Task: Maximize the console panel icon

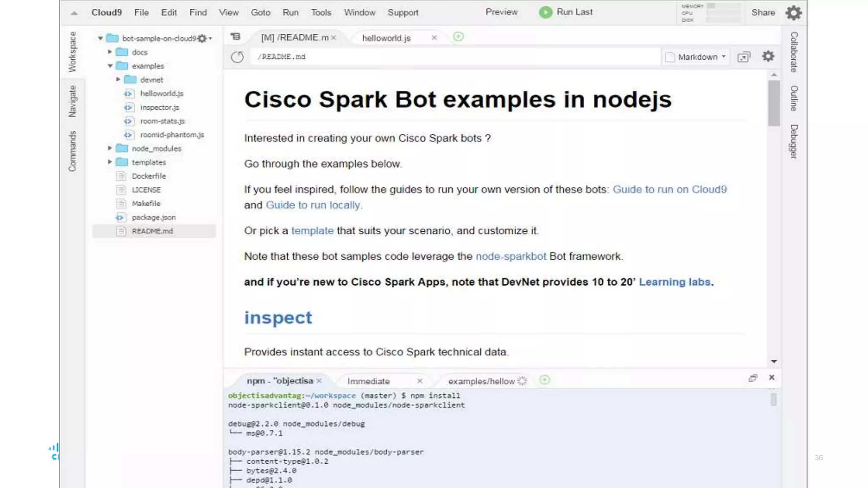Action: click(753, 378)
